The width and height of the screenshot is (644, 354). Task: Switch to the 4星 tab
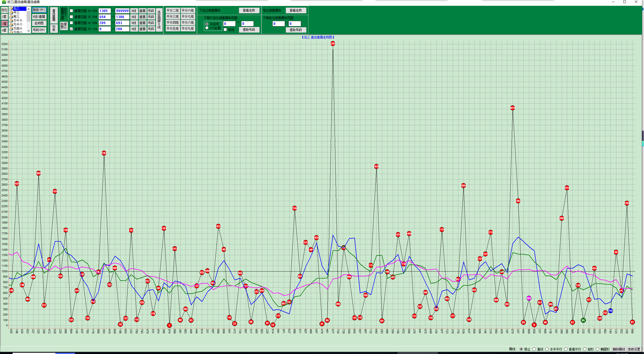(x=4, y=30)
